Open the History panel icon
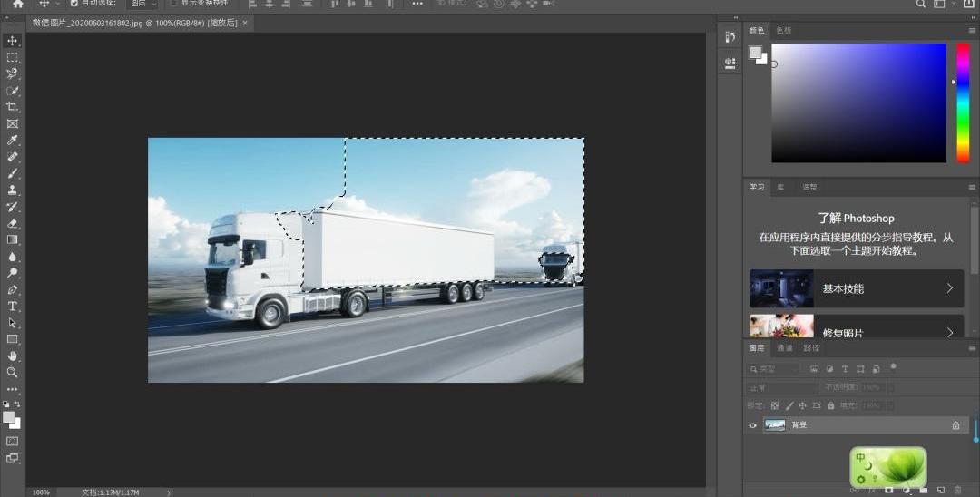This screenshot has height=497, width=980. click(x=730, y=37)
